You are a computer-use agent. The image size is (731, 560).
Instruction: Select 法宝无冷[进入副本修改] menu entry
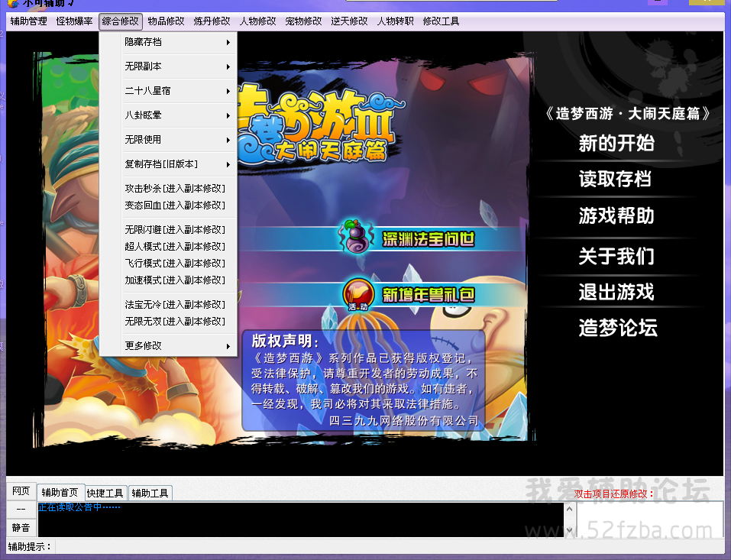pos(168,305)
